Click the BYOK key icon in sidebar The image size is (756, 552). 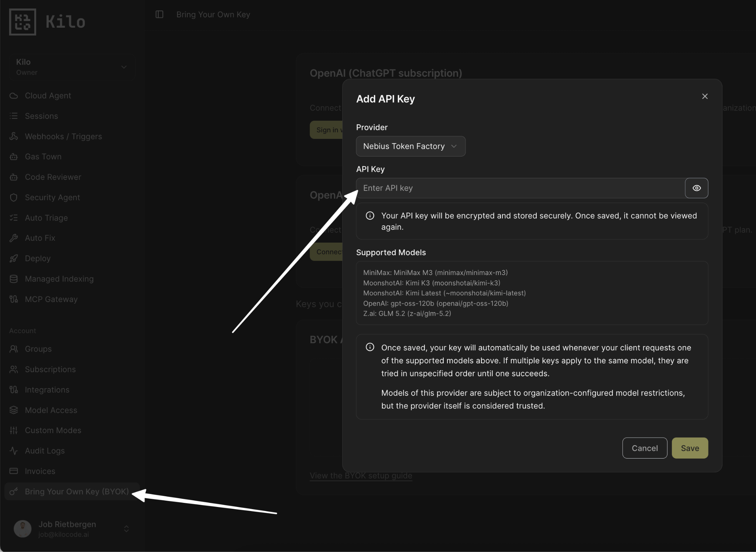[x=14, y=491]
